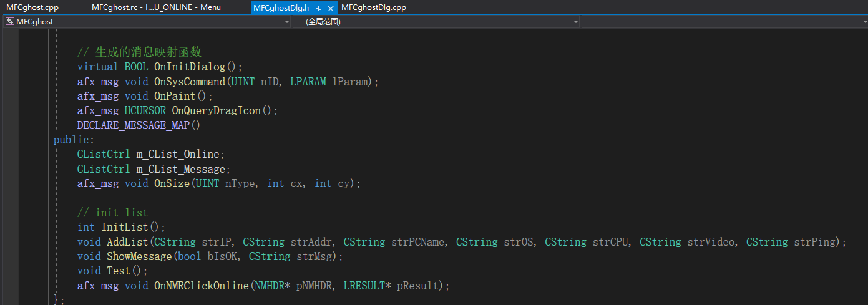Open the MFCghost project scope dropdown
The width and height of the screenshot is (868, 305).
pos(287,22)
